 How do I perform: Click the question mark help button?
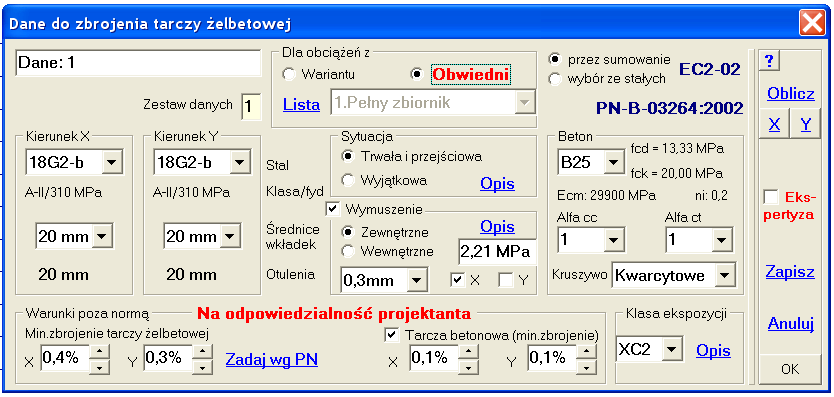point(769,61)
